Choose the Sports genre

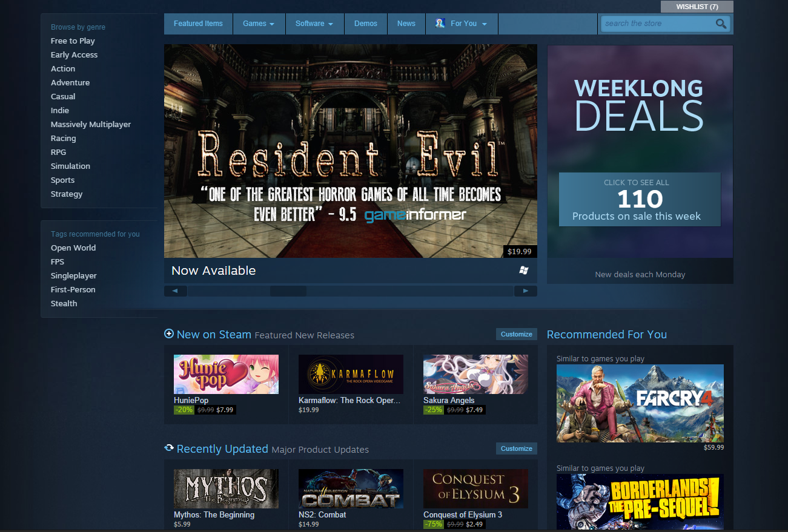63,180
